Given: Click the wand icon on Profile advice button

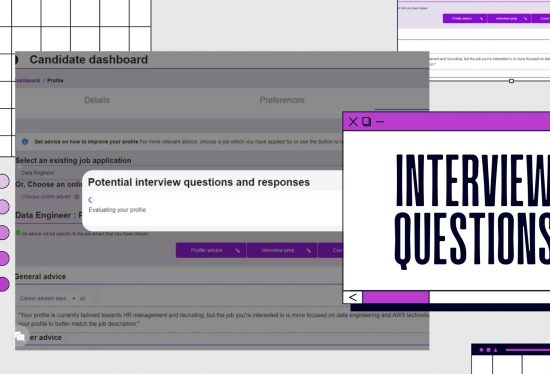Looking at the screenshot, I should [237, 250].
